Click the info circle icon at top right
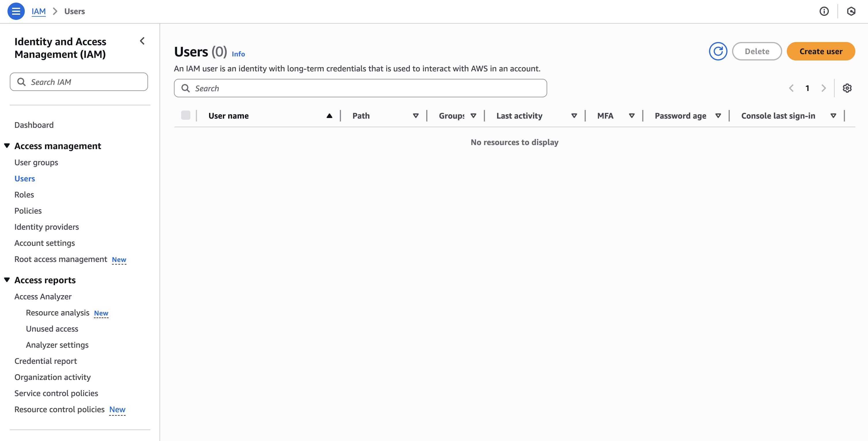Image resolution: width=868 pixels, height=441 pixels. click(824, 11)
